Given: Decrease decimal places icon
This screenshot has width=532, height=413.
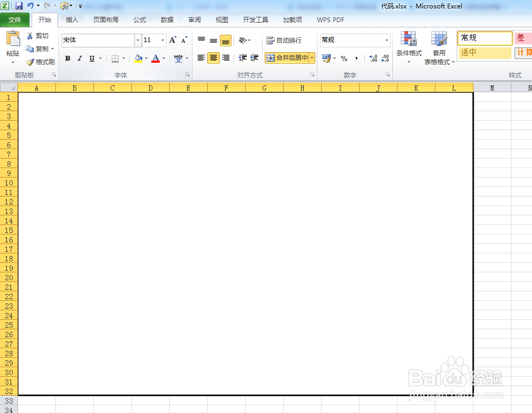Looking at the screenshot, I should tap(385, 58).
